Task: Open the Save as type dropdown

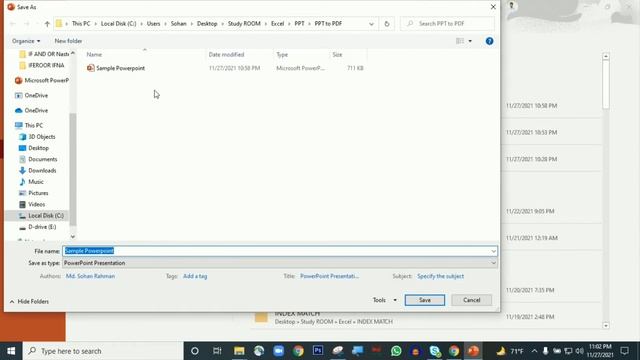Action: pos(280,263)
